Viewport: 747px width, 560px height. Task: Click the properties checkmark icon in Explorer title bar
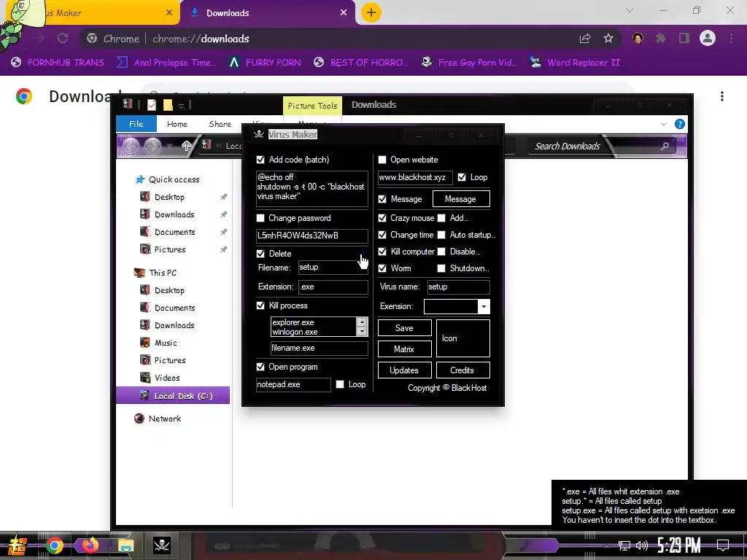[x=152, y=105]
